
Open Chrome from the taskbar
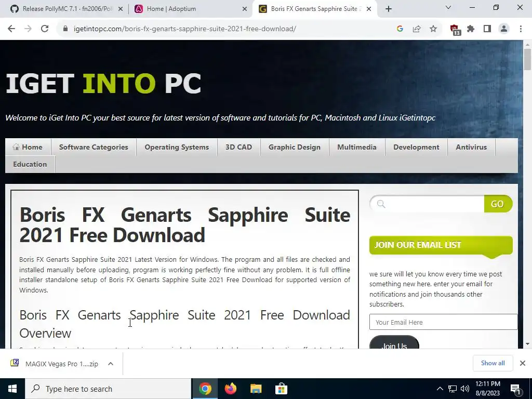coord(205,389)
